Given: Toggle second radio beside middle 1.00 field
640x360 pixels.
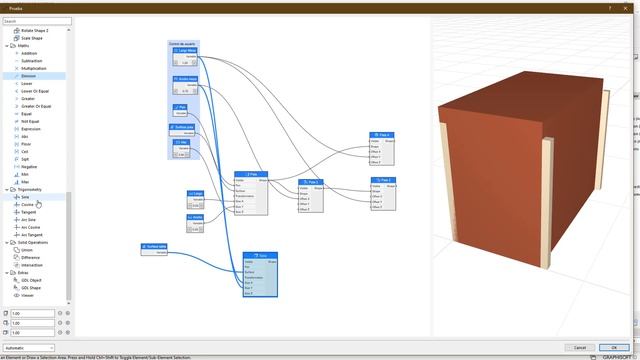Looking at the screenshot, I should pos(68,323).
